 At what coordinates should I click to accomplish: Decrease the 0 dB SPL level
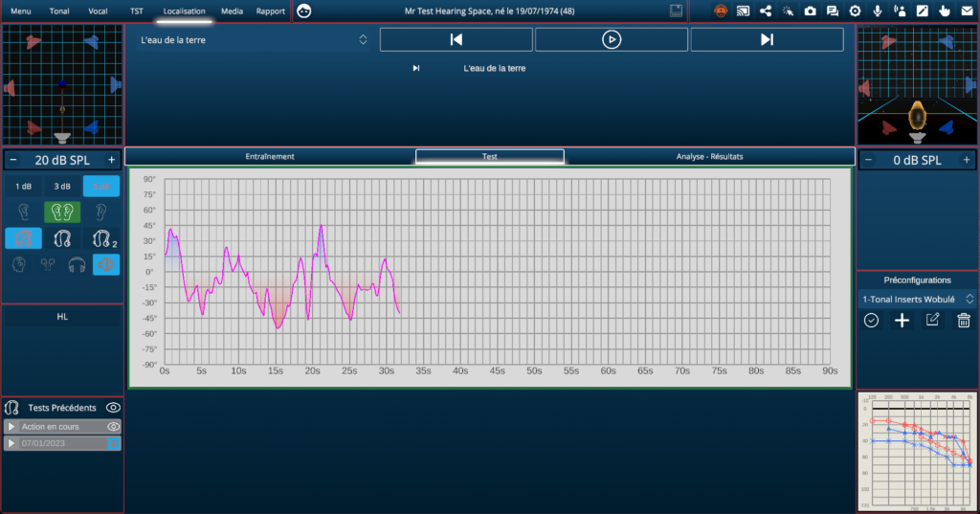[x=868, y=160]
